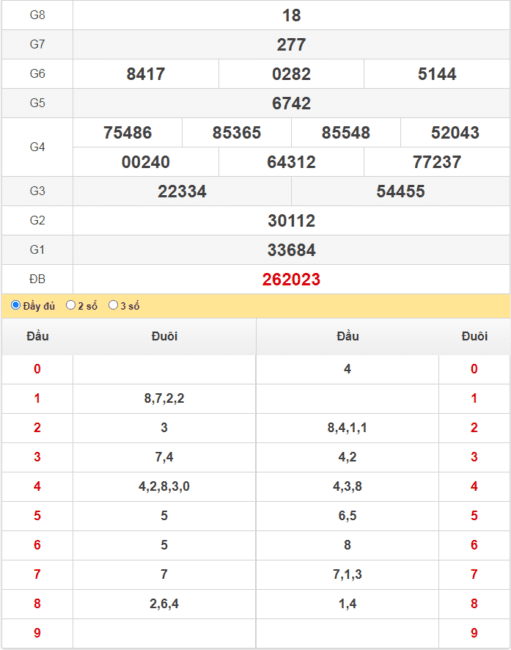Click the special prize number 262023

coord(291,279)
